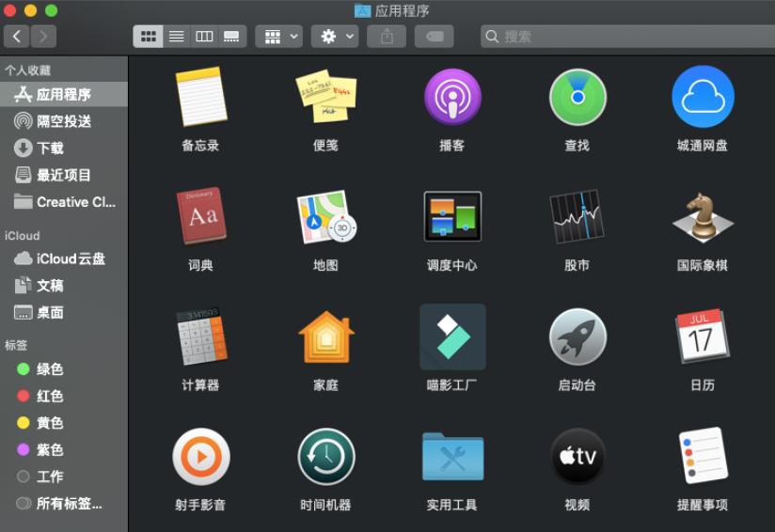Open the 词典 Dictionary app icon

tap(200, 215)
